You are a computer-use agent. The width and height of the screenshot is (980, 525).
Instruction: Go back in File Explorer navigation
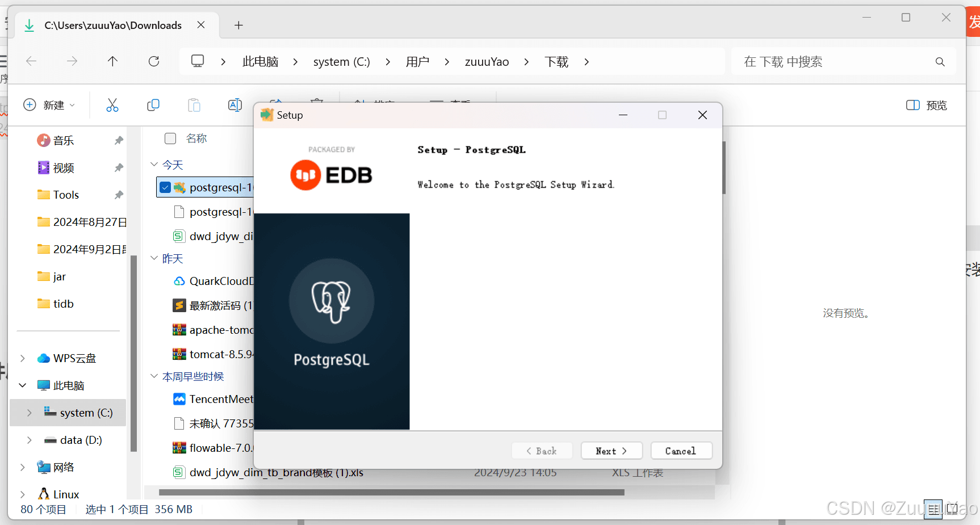click(31, 61)
